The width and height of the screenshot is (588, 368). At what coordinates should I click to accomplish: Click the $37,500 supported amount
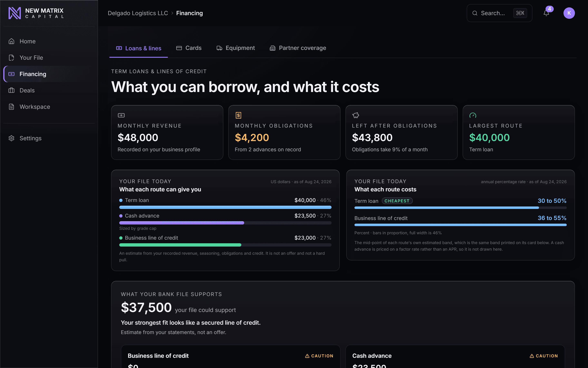(146, 307)
